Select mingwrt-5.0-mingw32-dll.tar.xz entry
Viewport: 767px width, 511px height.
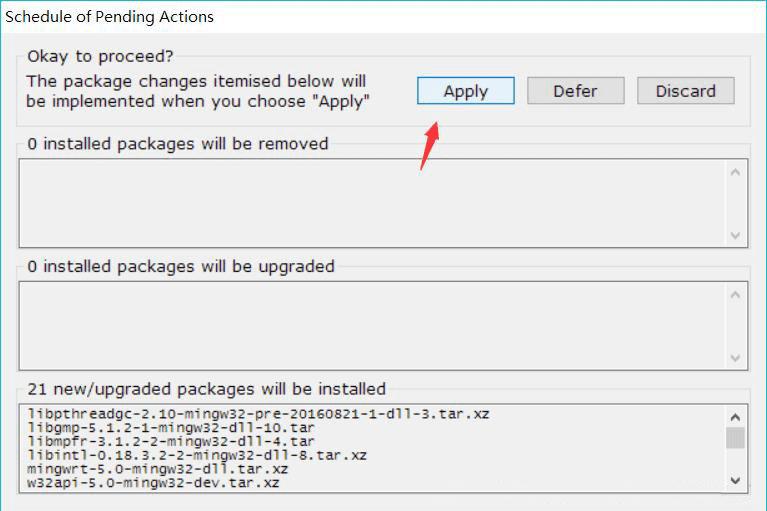pyautogui.click(x=157, y=469)
